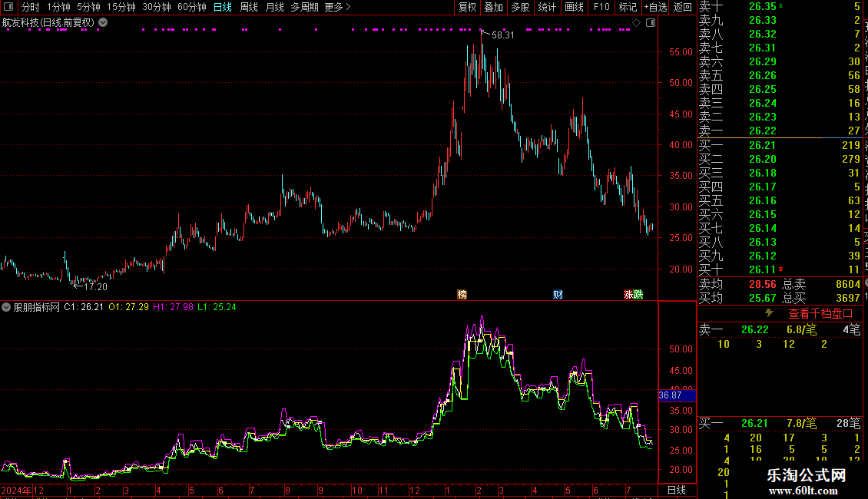868x499 pixels.
Task: Switch to 月线 monthly chart
Action: [x=274, y=7]
